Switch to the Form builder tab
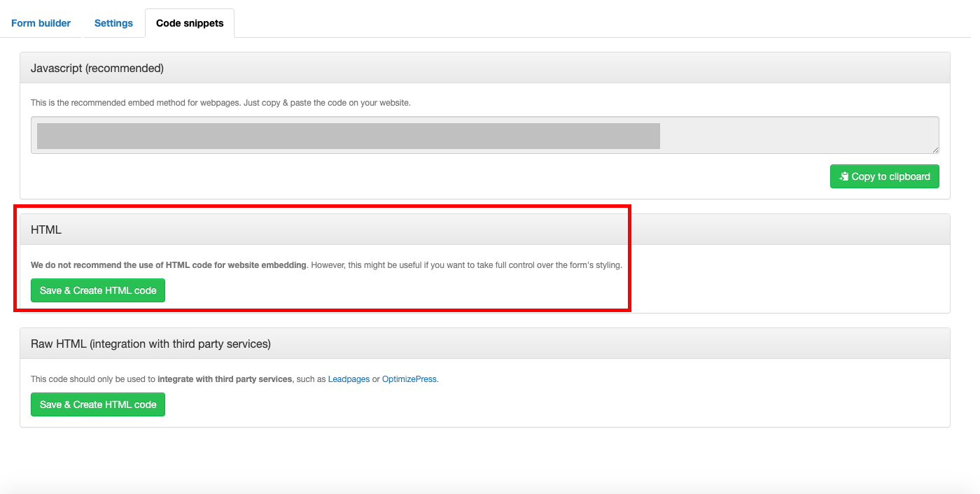 [x=41, y=23]
